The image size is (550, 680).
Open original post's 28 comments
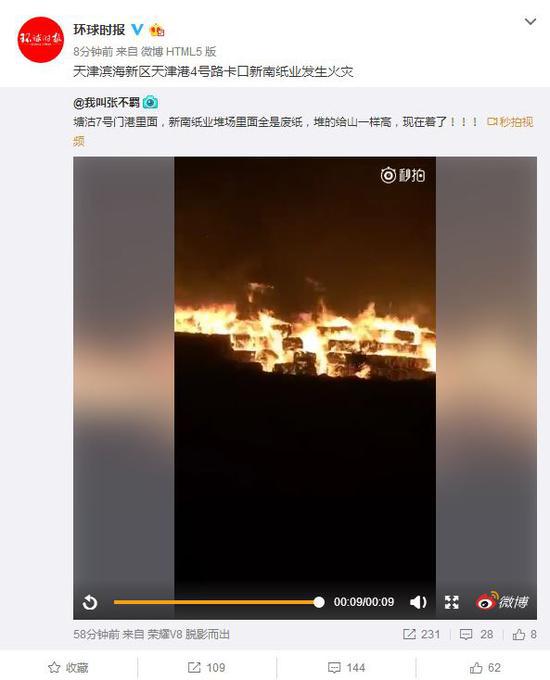tap(476, 634)
